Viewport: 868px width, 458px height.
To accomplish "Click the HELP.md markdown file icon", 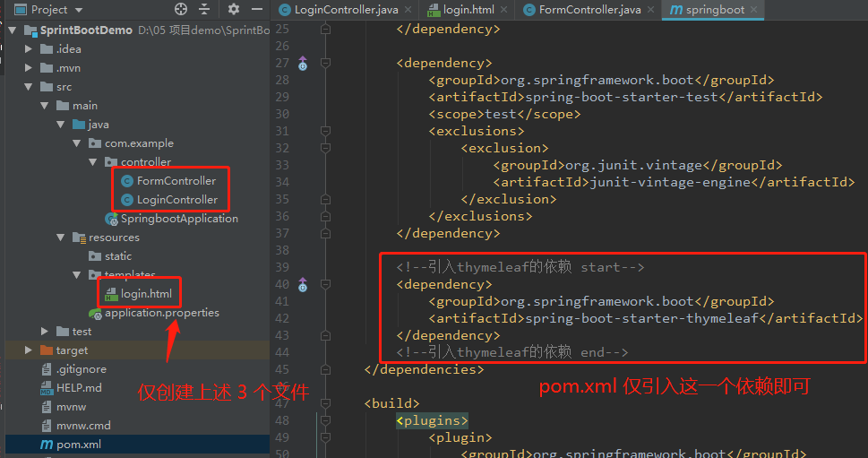I will [47, 388].
